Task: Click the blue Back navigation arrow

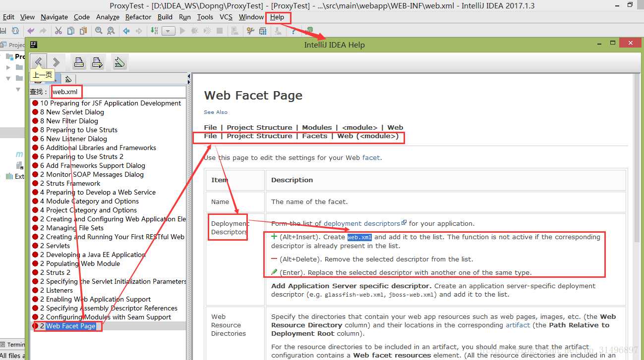Action: coord(126,31)
